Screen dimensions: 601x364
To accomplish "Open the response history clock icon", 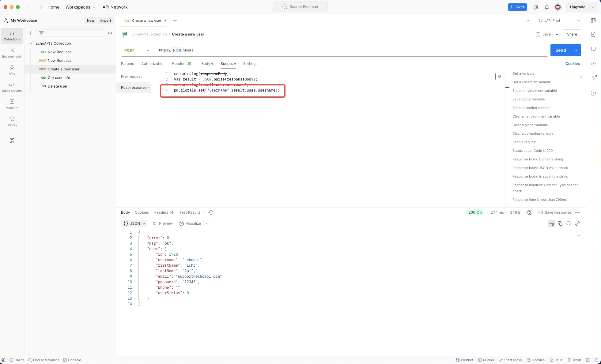I will pos(211,212).
